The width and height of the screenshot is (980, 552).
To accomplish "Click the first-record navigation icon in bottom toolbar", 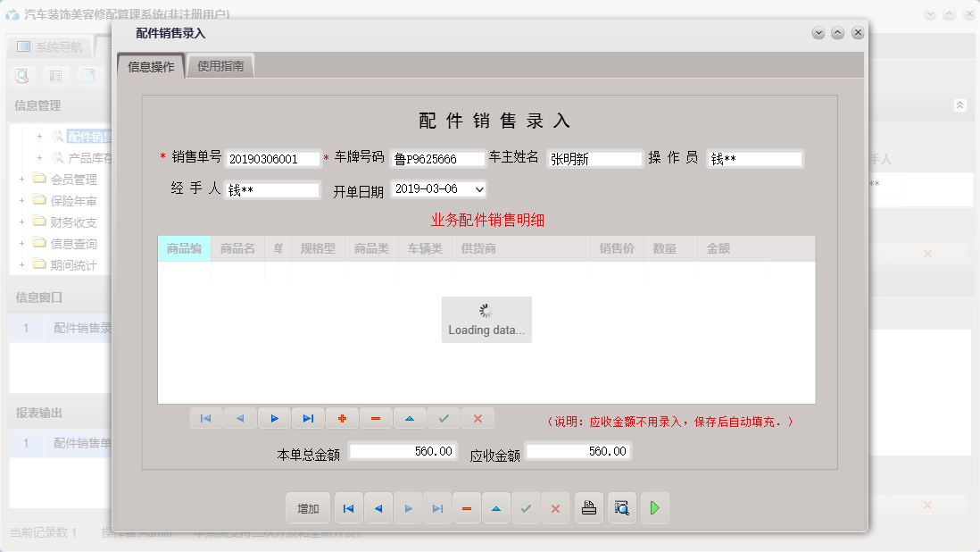I will tap(348, 507).
